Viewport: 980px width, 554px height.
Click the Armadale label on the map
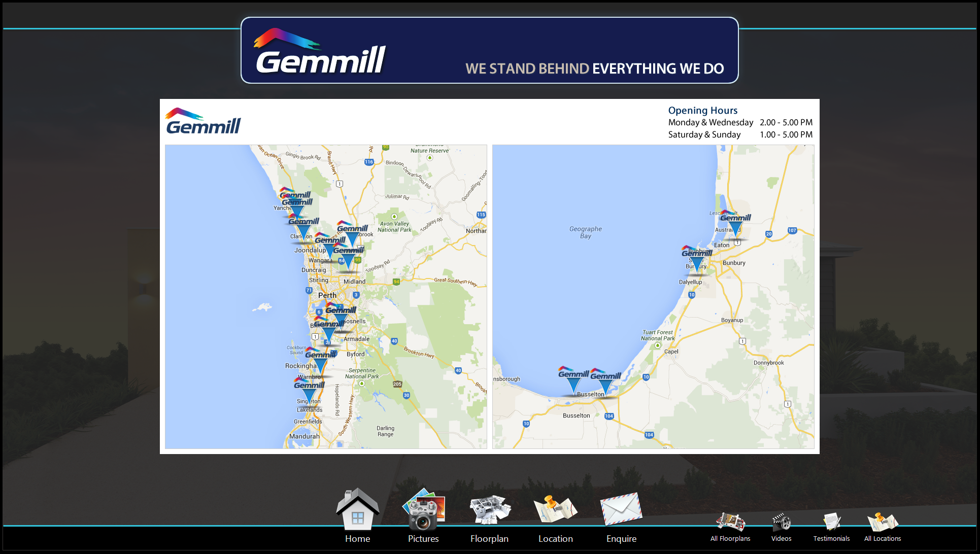[357, 339]
